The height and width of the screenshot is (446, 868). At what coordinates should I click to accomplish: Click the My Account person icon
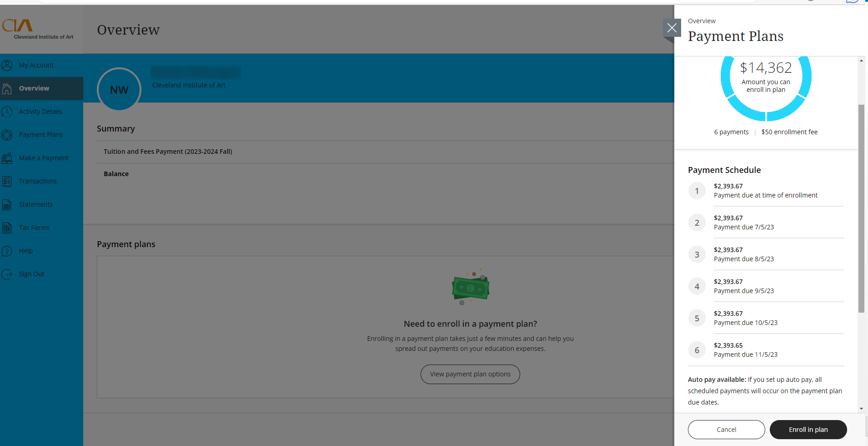point(7,65)
